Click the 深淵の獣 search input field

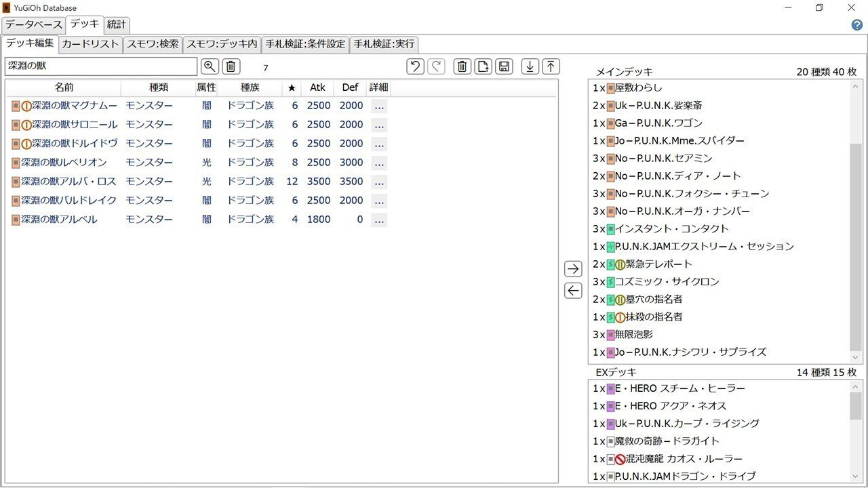(101, 66)
